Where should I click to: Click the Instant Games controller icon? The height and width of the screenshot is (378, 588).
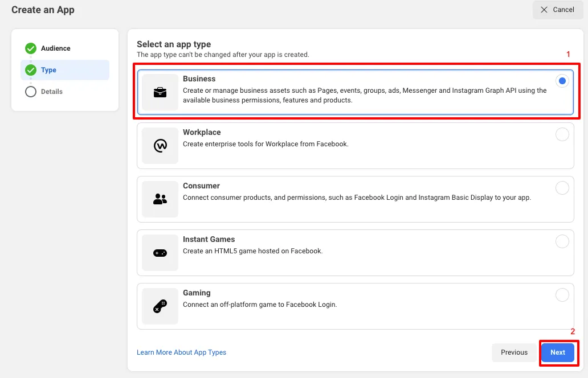point(160,253)
